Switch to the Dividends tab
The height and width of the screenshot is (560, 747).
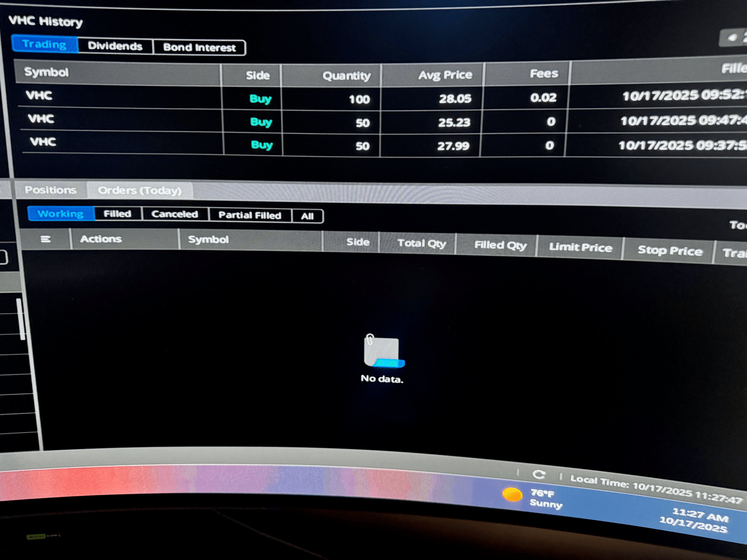pos(115,46)
